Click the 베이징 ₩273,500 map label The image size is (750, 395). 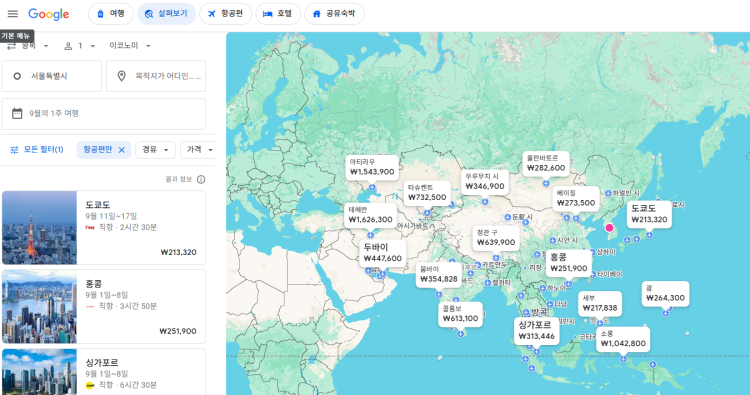[x=576, y=198]
